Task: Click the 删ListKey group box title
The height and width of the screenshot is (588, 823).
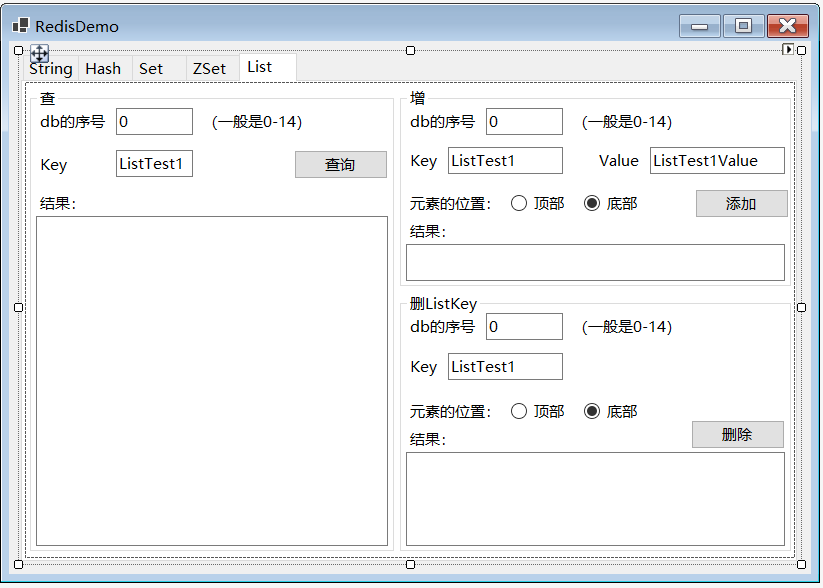Action: pyautogui.click(x=443, y=304)
